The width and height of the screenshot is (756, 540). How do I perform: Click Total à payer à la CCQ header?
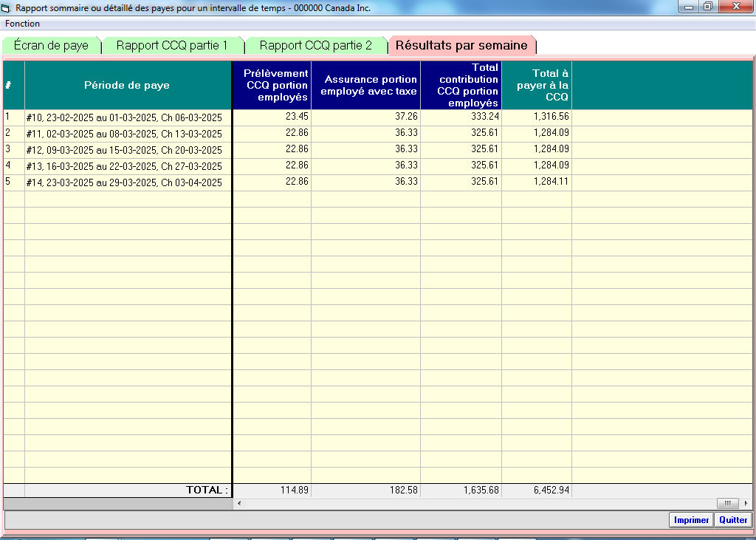pyautogui.click(x=537, y=85)
